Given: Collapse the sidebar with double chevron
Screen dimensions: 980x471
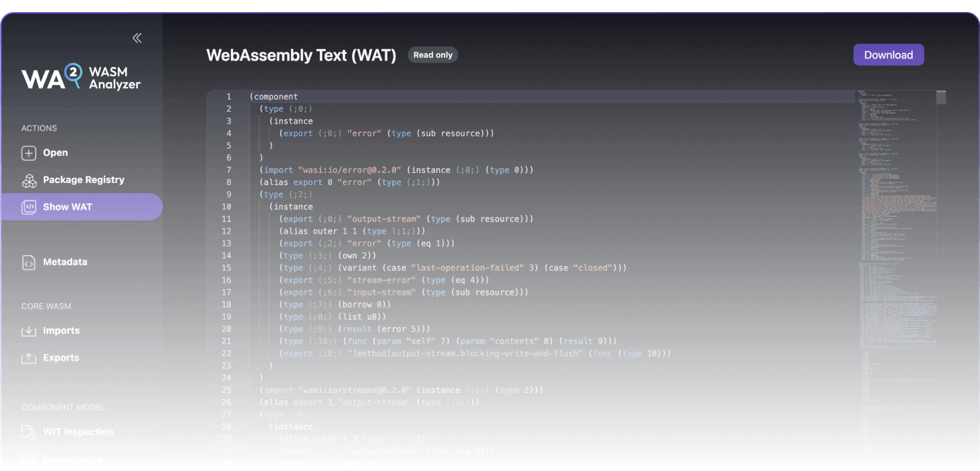Looking at the screenshot, I should coord(137,38).
